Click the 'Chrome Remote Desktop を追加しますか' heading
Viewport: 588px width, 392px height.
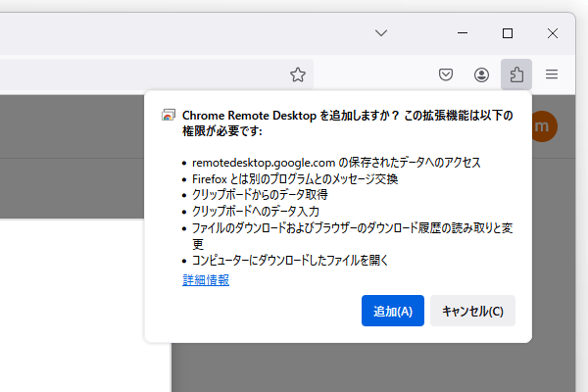click(x=348, y=122)
